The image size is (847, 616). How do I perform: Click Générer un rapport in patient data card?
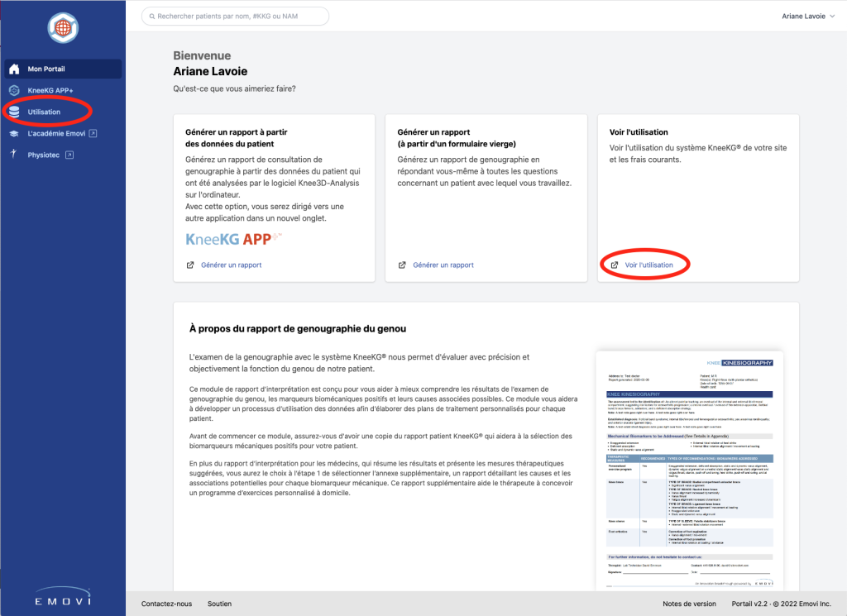(x=232, y=265)
